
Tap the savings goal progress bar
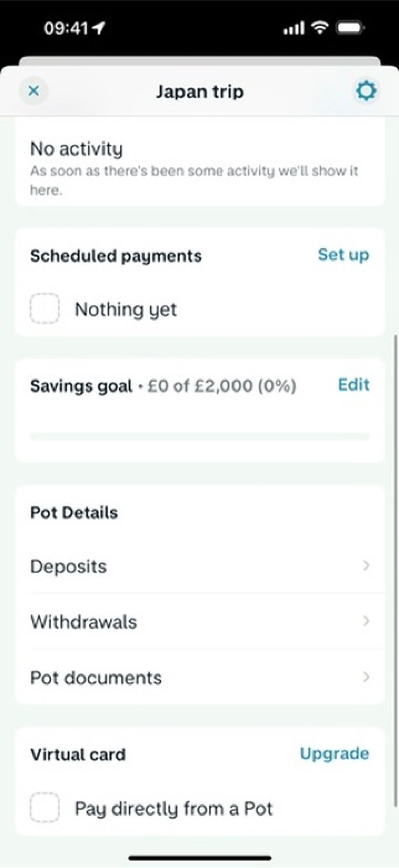(199, 437)
